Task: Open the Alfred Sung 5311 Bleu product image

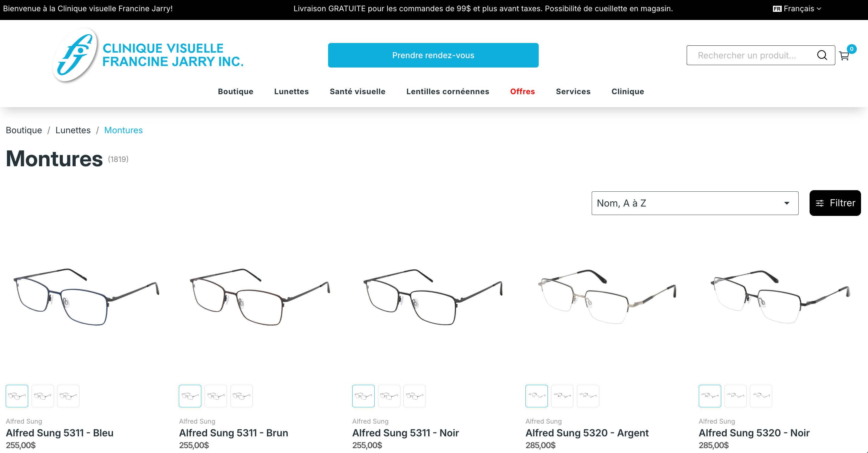Action: [x=87, y=297]
